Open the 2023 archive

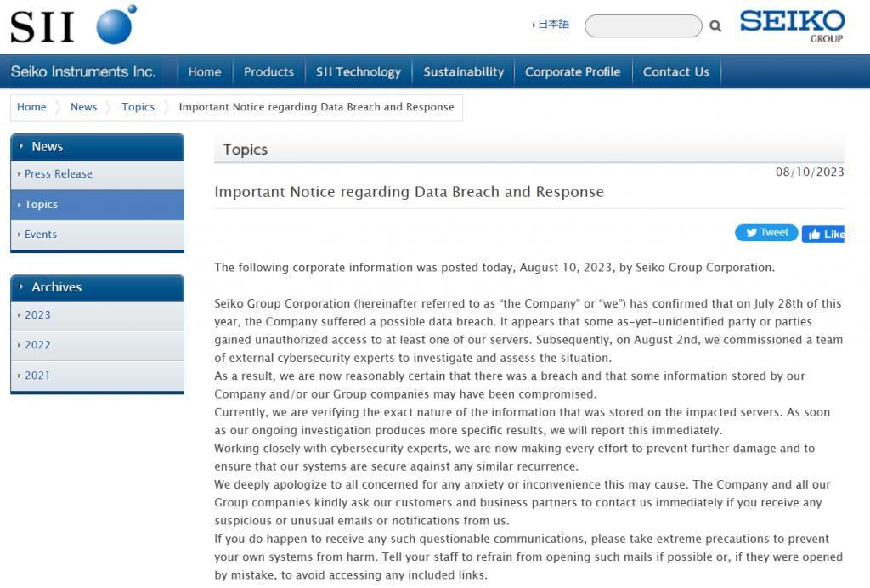(x=97, y=315)
